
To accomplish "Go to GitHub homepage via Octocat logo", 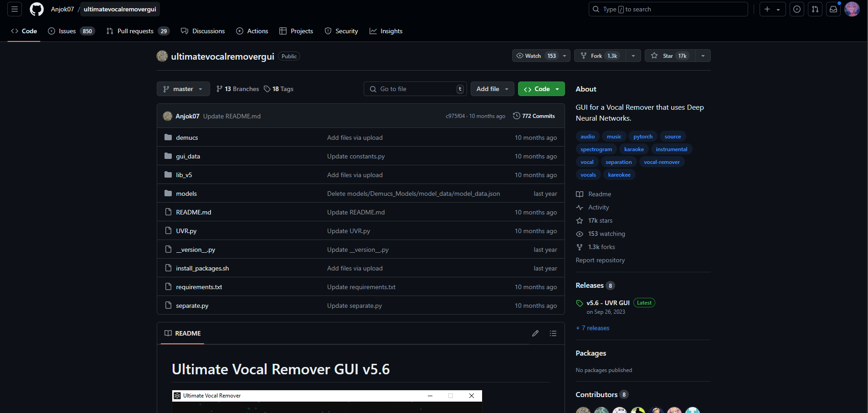I will [36, 9].
